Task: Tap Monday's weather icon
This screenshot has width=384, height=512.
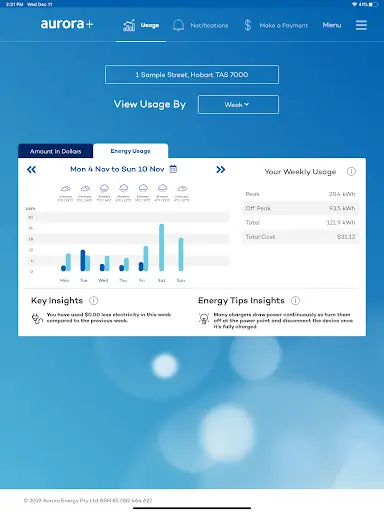Action: coord(65,189)
